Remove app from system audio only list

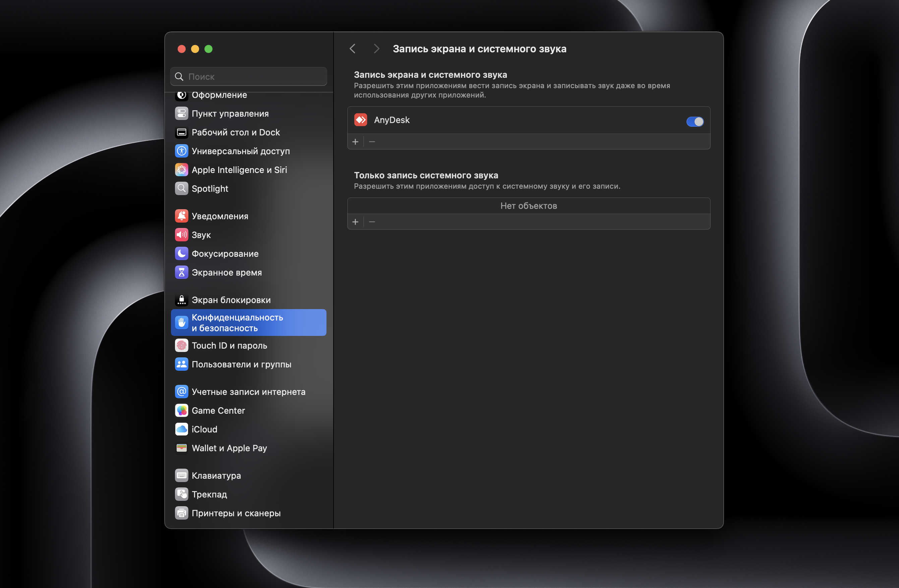[372, 222]
